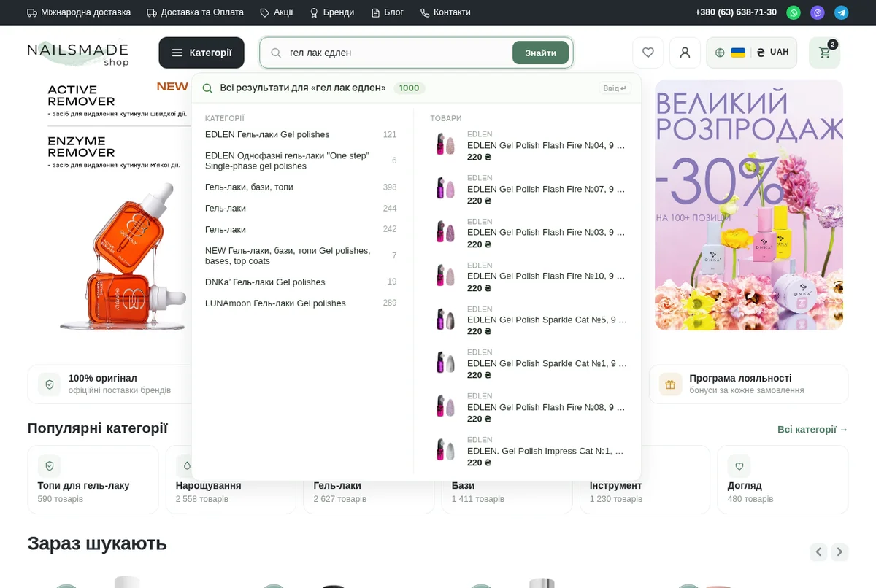Open Контакти menu item

tap(445, 12)
